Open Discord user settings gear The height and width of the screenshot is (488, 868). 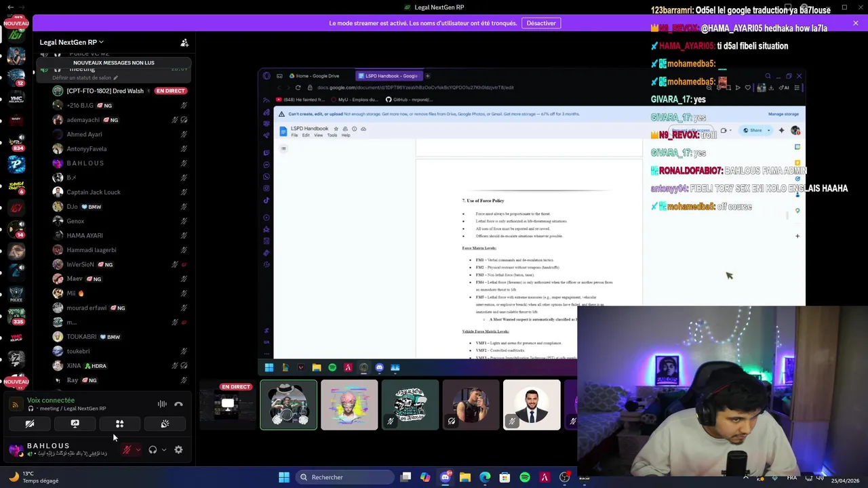pos(178,449)
